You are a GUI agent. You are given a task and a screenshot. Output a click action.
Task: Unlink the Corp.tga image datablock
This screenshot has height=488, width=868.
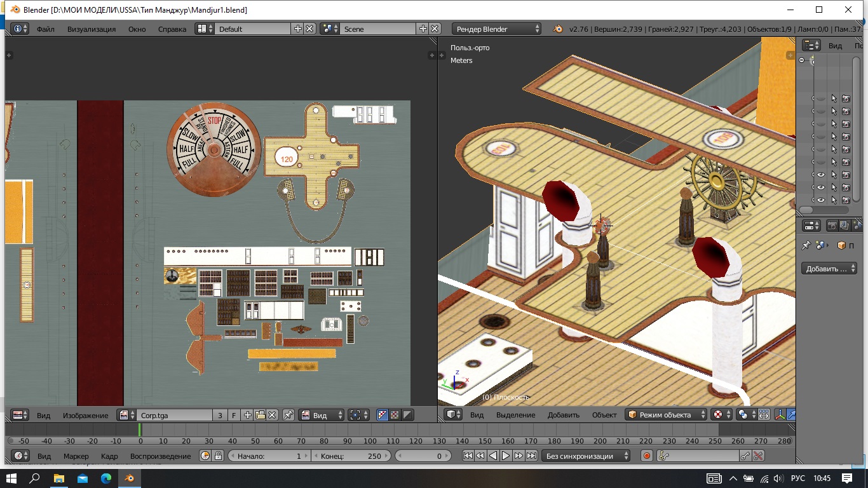pyautogui.click(x=272, y=415)
